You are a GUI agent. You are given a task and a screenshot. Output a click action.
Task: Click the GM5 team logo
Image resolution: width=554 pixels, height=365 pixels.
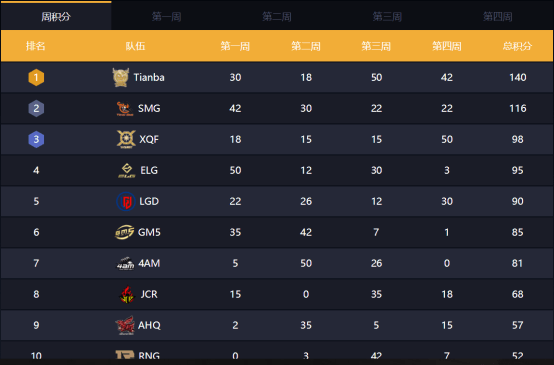click(x=124, y=232)
